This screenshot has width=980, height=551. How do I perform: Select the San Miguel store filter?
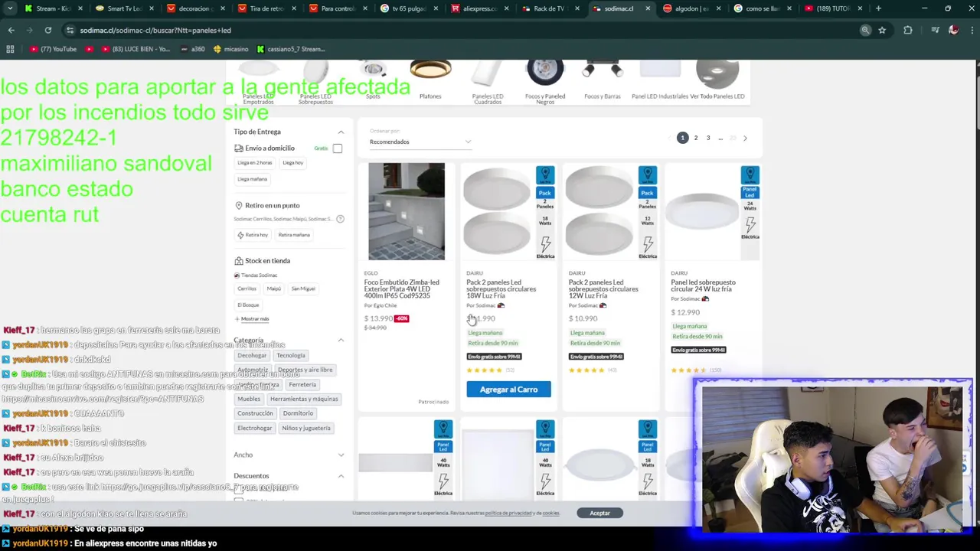tap(303, 289)
